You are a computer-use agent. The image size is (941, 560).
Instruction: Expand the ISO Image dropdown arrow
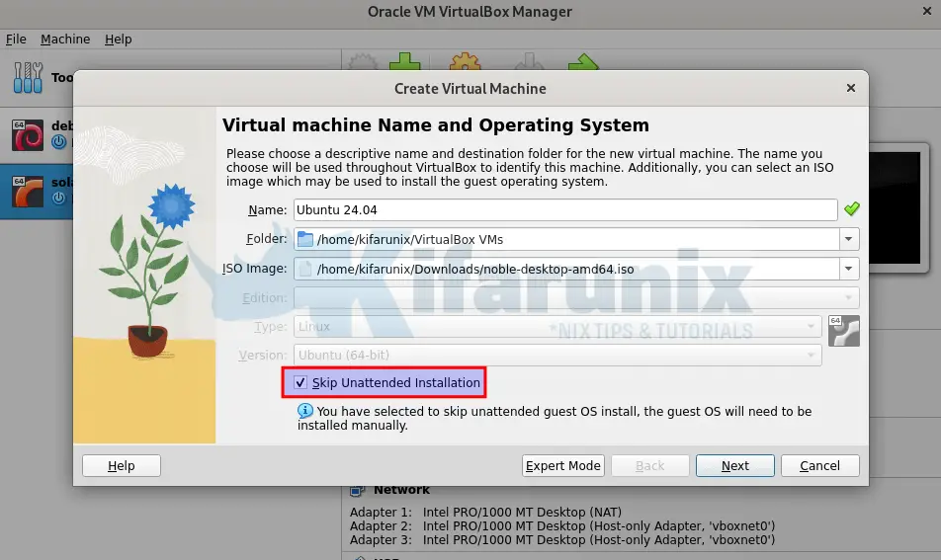click(848, 269)
